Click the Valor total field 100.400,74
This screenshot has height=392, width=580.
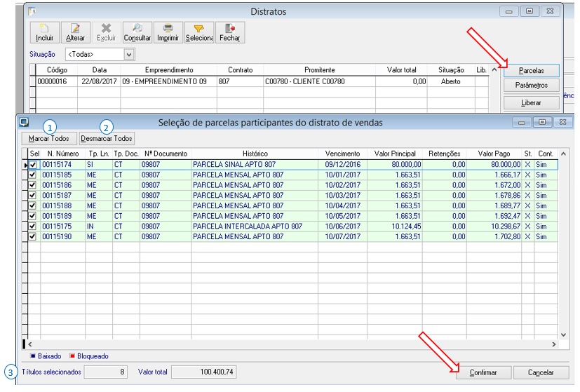[204, 372]
